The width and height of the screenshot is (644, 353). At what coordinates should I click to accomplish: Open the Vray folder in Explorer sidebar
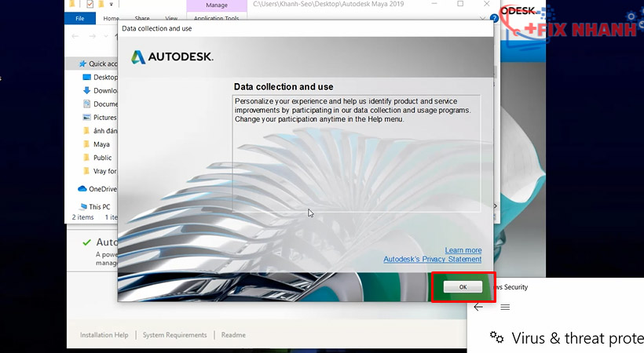tap(101, 171)
